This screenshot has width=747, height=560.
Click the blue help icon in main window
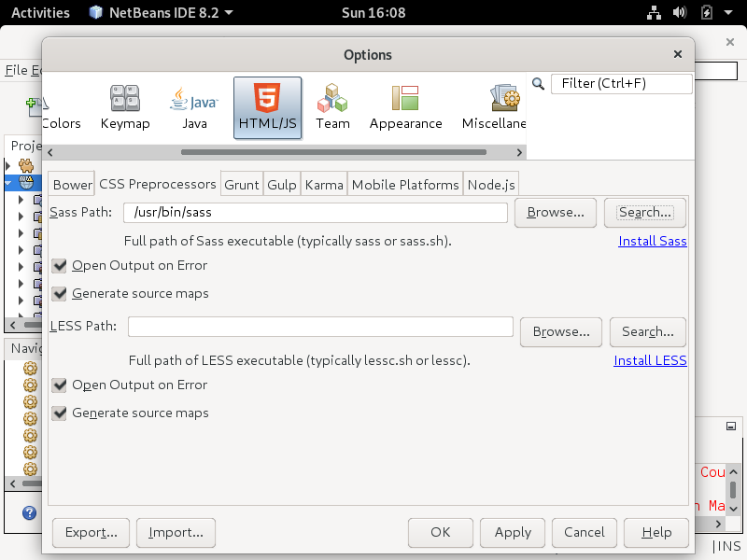(x=29, y=512)
